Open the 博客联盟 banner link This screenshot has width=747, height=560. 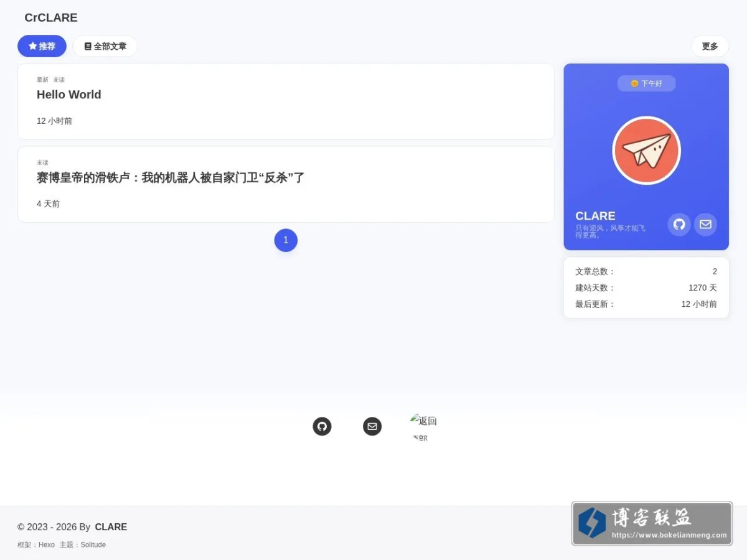[652, 524]
